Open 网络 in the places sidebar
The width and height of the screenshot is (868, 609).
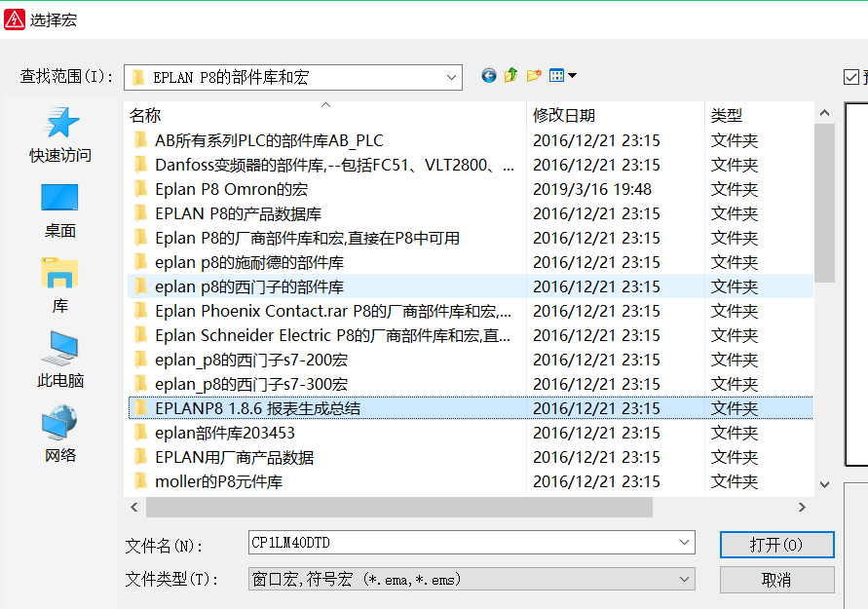[x=60, y=435]
